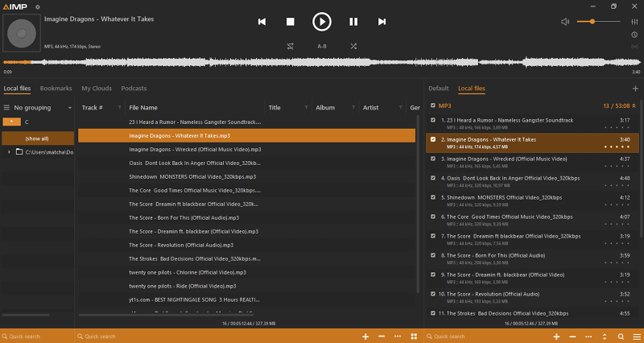Uncheck track 1 I Heard a Rumor
This screenshot has height=343, width=644.
(x=433, y=120)
